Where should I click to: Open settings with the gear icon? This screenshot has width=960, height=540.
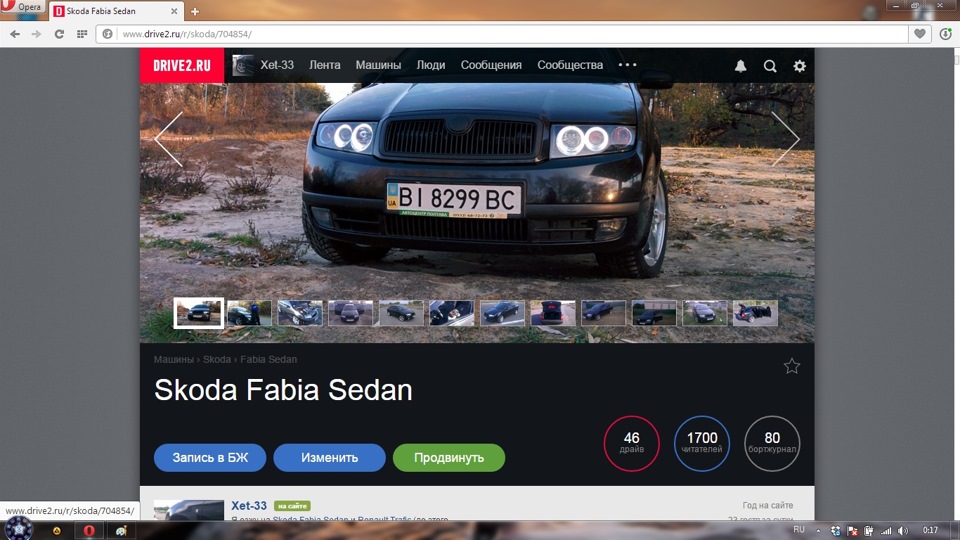tap(800, 66)
